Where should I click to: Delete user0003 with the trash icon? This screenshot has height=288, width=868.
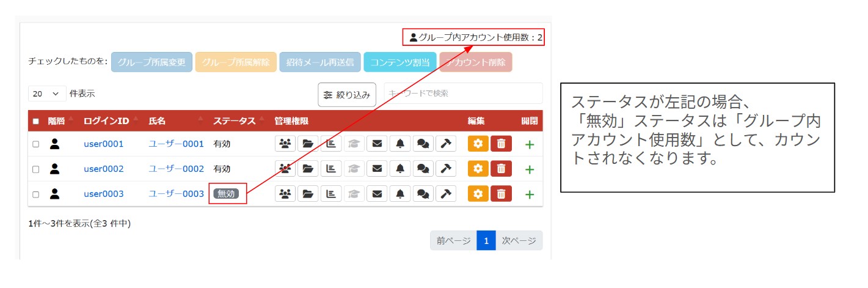click(x=501, y=194)
